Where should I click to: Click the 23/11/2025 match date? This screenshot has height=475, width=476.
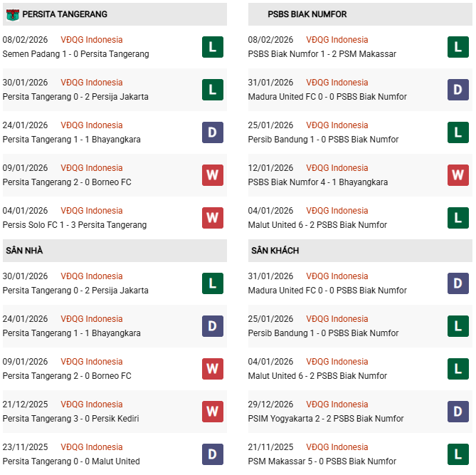pyautogui.click(x=25, y=447)
